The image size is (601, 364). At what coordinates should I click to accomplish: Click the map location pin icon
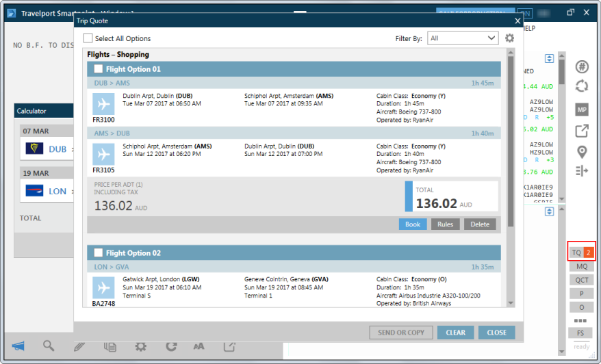click(581, 151)
